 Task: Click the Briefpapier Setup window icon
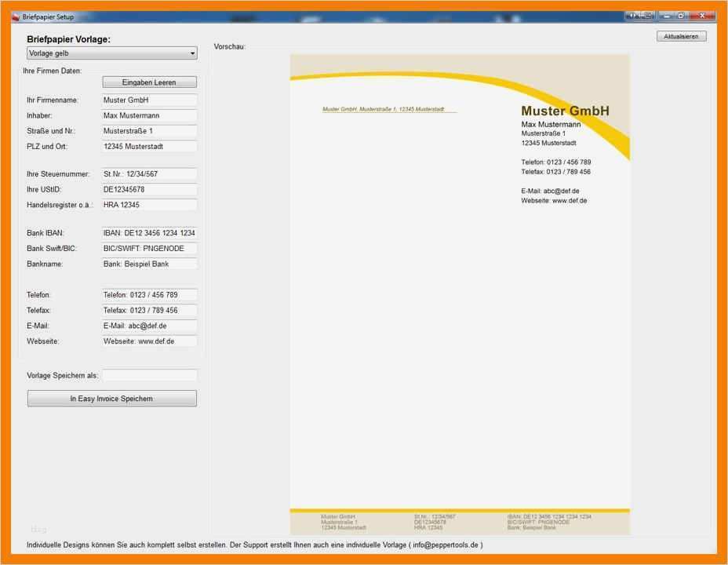(16, 17)
